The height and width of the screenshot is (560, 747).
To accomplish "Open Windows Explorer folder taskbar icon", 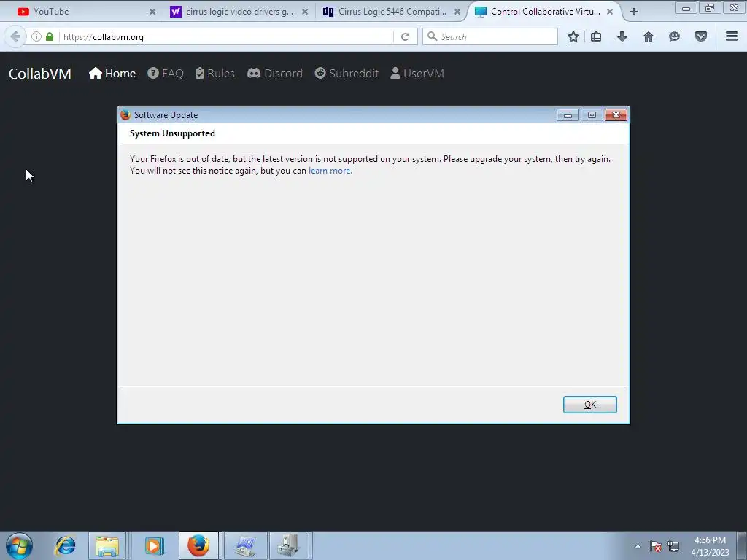I will (107, 545).
